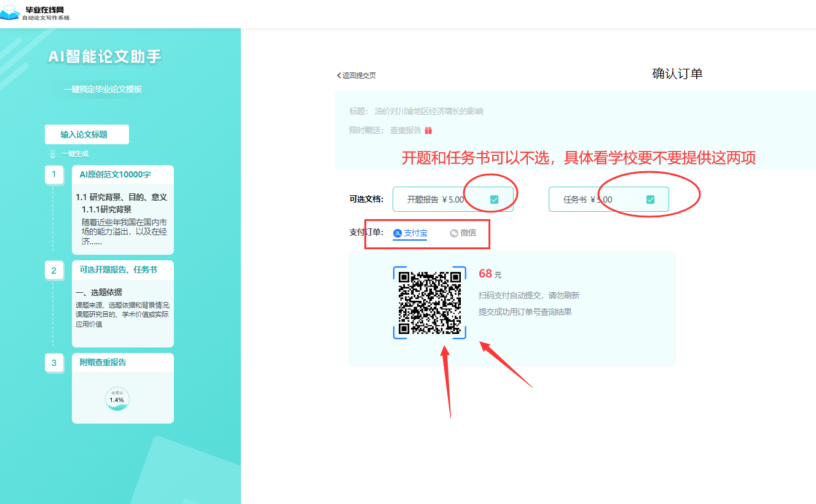Click 扫码支付自动提交，请勿刷新 text
The width and height of the screenshot is (816, 504).
529,295
